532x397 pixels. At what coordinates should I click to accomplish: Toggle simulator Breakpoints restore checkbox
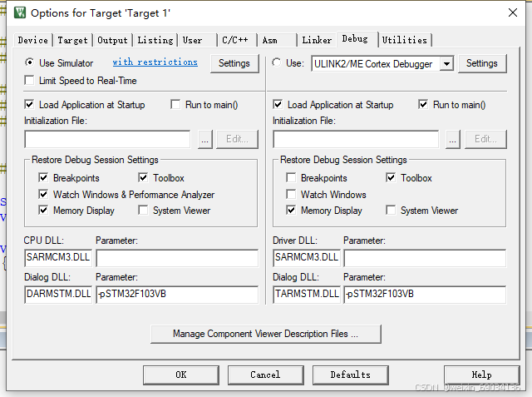coord(43,177)
